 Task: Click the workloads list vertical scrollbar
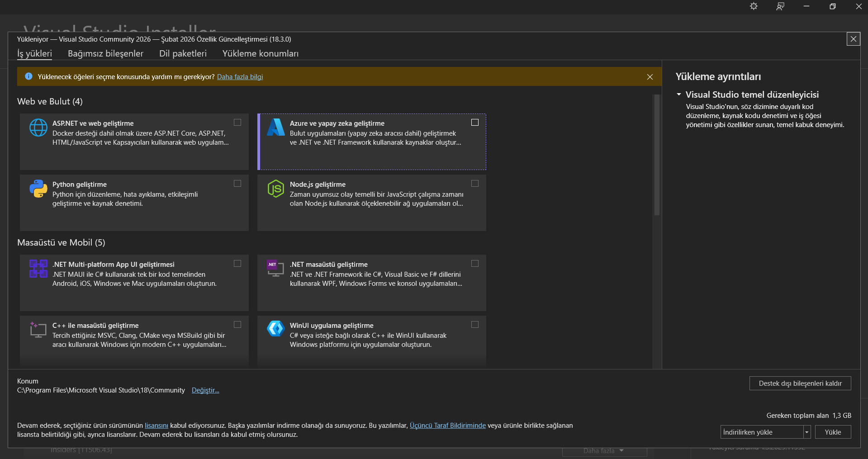[x=657, y=155]
